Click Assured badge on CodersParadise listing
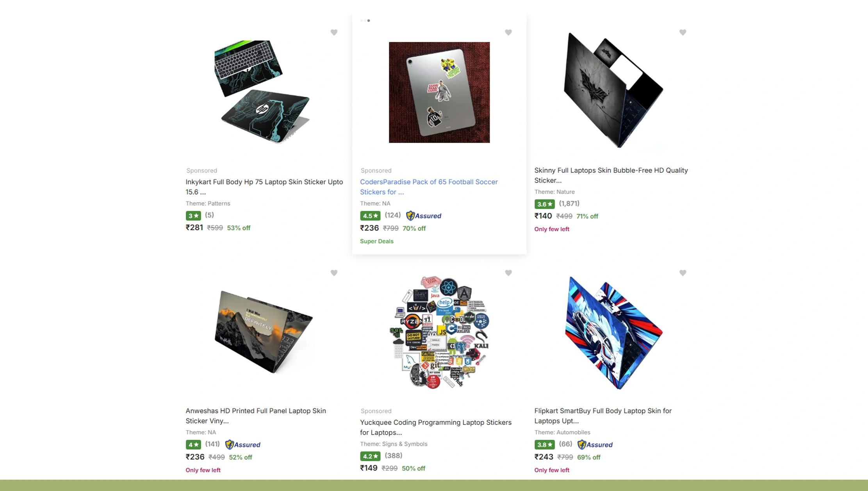Viewport: 868px width, 491px height. [424, 216]
